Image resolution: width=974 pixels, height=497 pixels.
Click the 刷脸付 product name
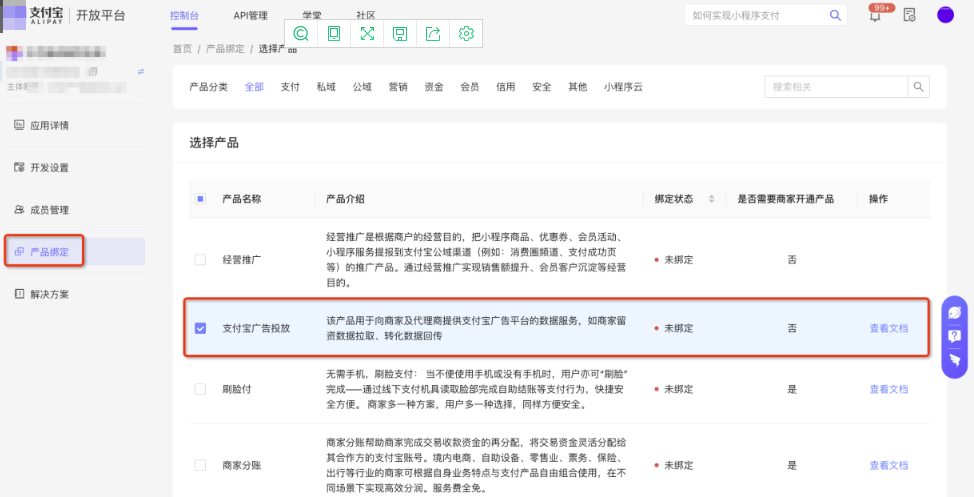[x=237, y=390]
